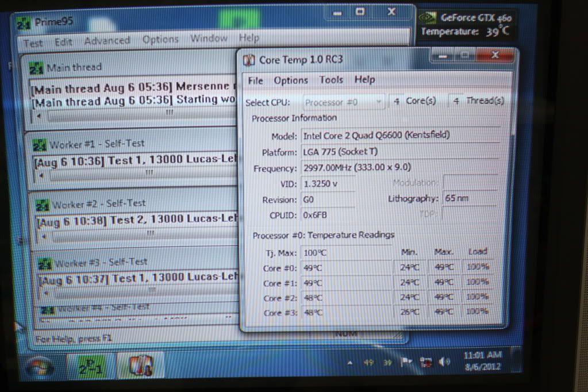Close the Core Temp window
This screenshot has height=392, width=588.
coord(495,55)
